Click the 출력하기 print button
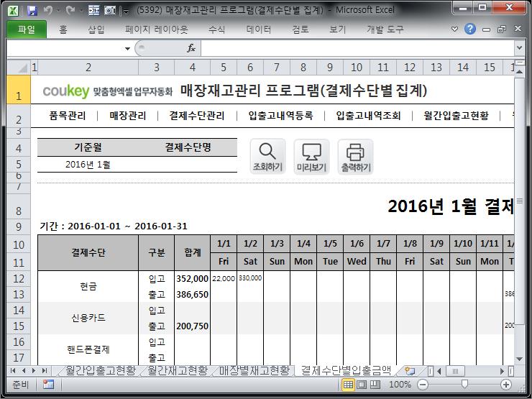The width and height of the screenshot is (532, 399). point(355,157)
